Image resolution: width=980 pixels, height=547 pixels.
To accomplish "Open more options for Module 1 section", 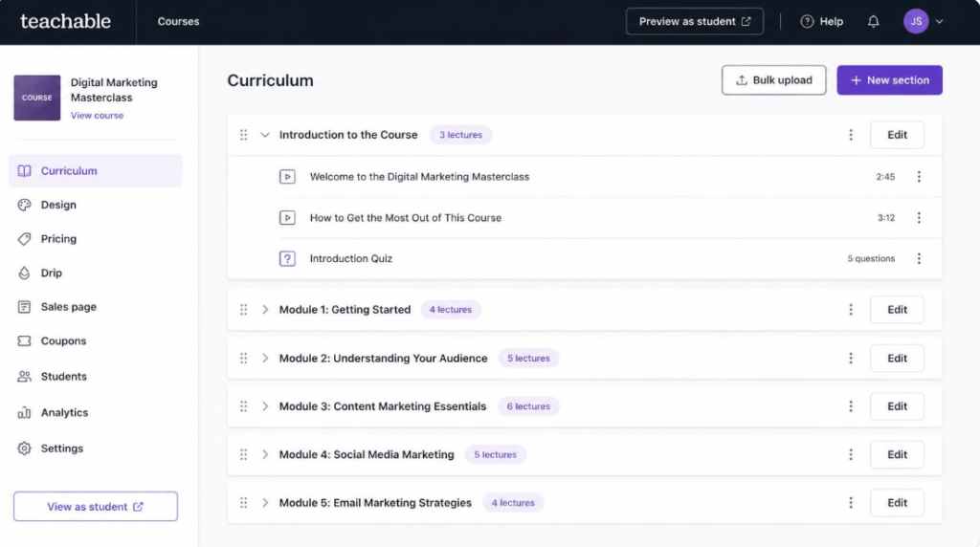I will click(851, 310).
